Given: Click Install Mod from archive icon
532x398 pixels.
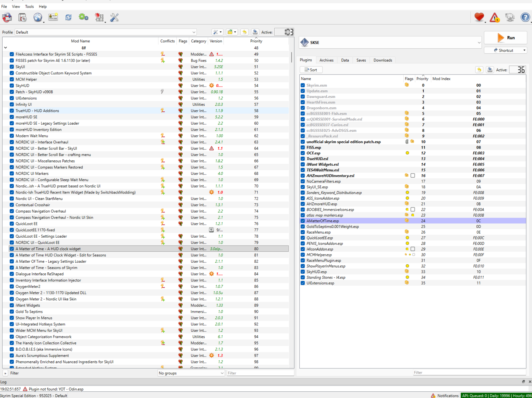Looking at the screenshot, I should click(x=22, y=17).
